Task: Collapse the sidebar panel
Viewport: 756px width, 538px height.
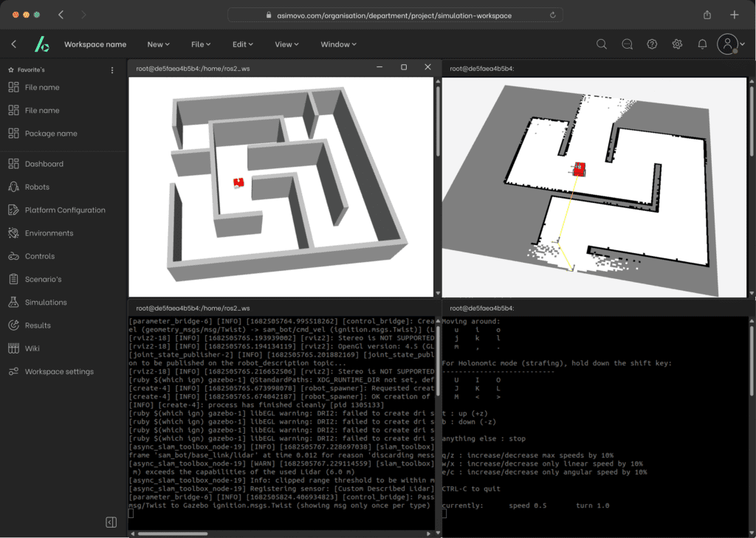Action: click(x=111, y=523)
